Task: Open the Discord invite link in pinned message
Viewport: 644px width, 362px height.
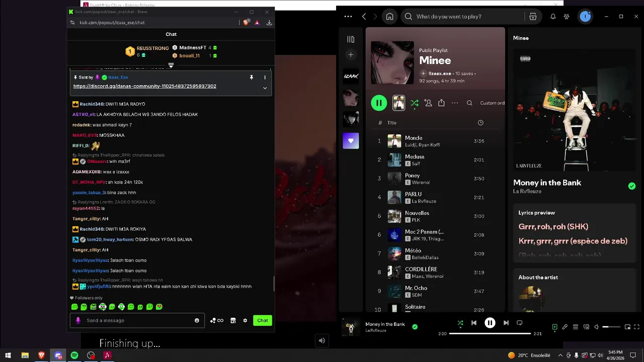Action: click(x=145, y=86)
